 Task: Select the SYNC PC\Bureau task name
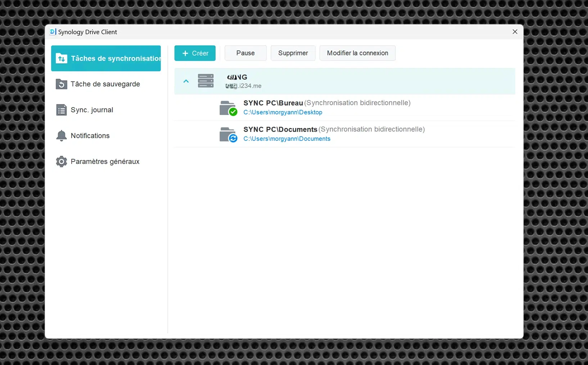pos(273,103)
